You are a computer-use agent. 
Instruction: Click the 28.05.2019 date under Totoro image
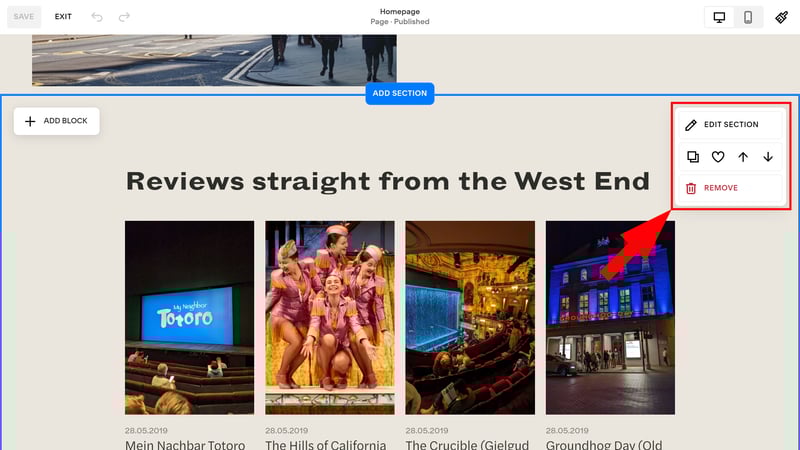click(146, 431)
